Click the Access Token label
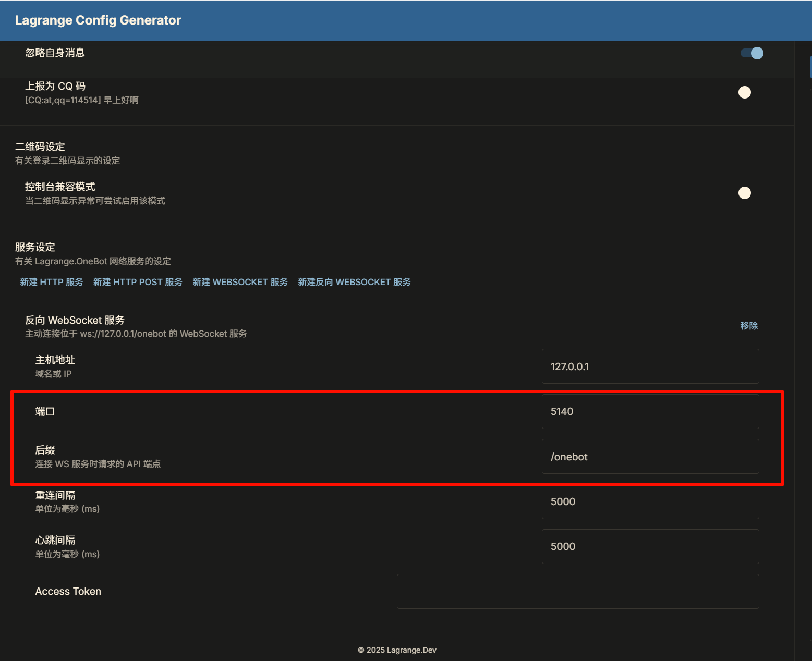Viewport: 812px width, 661px height. 68,591
